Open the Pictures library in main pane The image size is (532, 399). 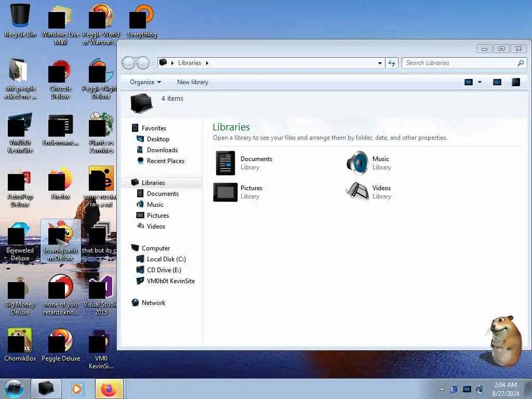pos(239,192)
